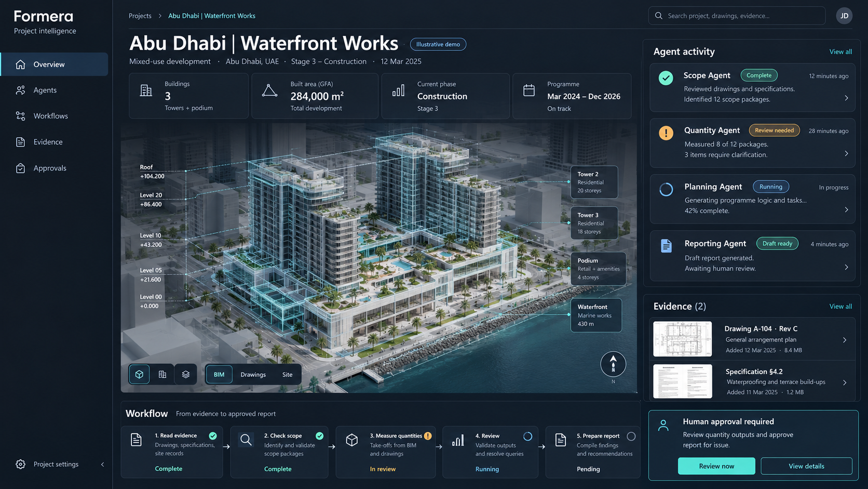The width and height of the screenshot is (868, 489).
Task: Click the Review now button
Action: (716, 466)
